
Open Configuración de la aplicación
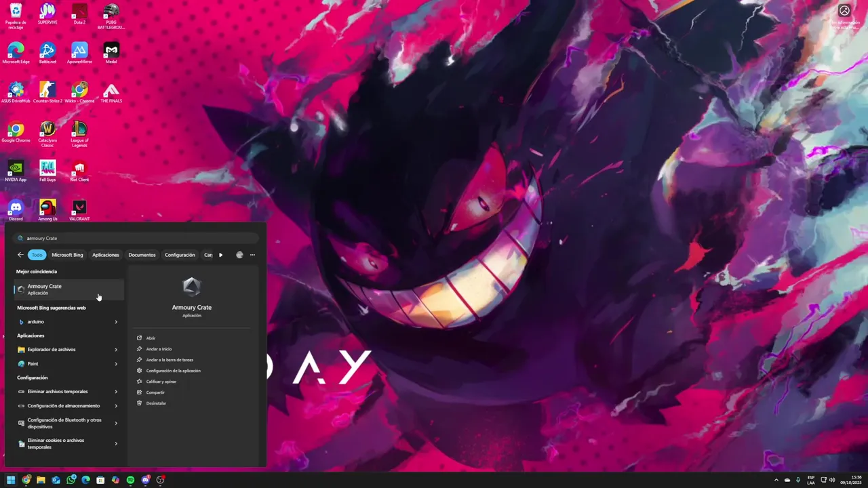(x=173, y=371)
